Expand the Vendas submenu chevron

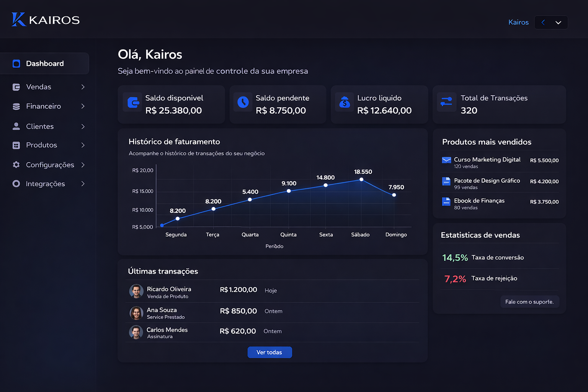point(83,87)
